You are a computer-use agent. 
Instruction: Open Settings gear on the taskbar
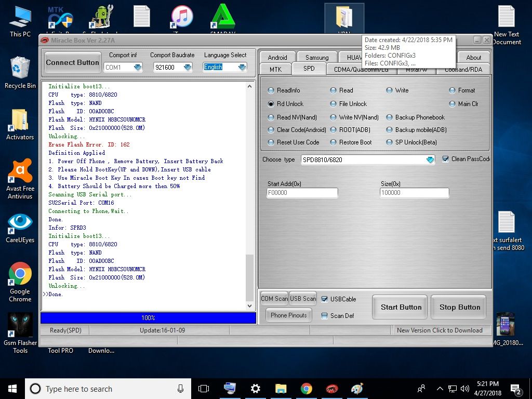(x=255, y=389)
